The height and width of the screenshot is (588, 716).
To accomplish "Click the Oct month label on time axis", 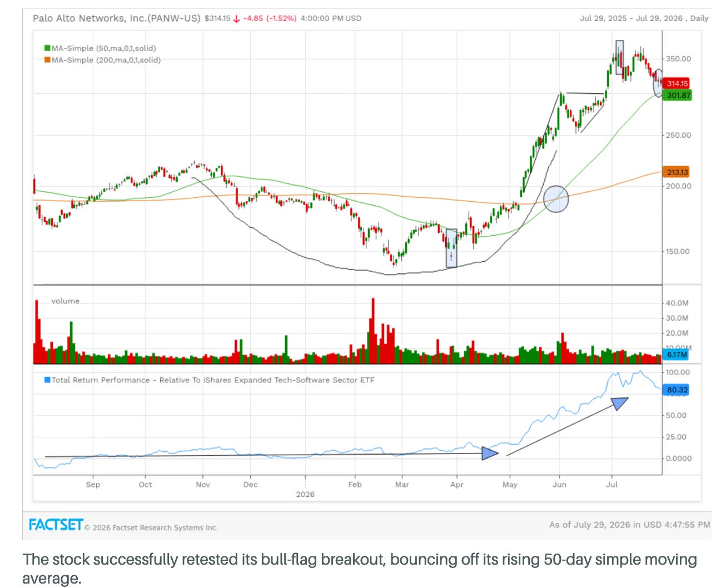I will [145, 485].
